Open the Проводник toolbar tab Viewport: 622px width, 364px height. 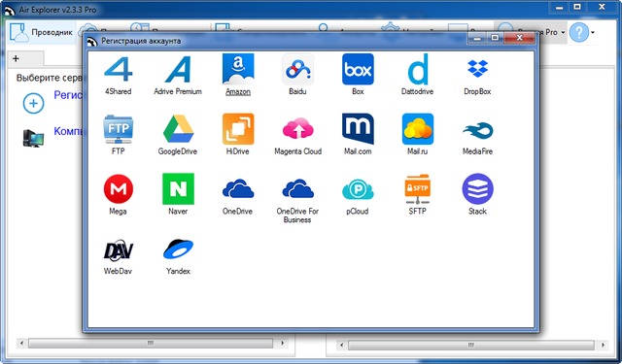tap(41, 32)
